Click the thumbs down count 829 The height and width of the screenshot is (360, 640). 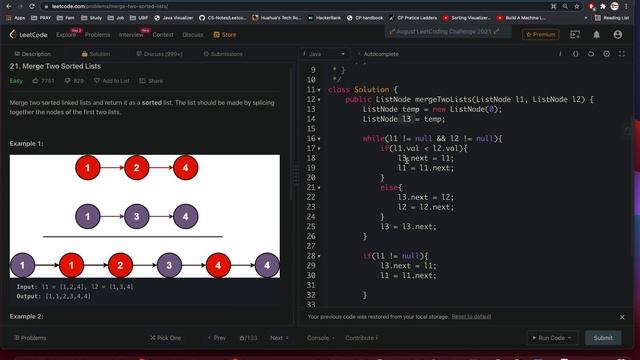(74, 81)
